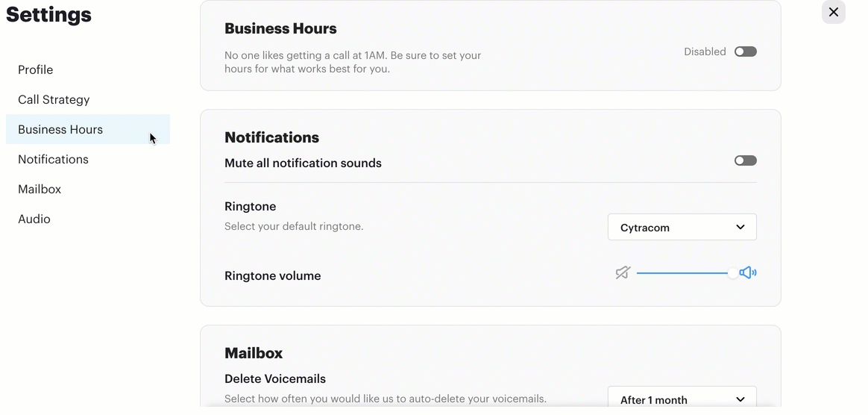Open the After 1 month voicemail dropdown
Screen dimensions: 868x415
pyautogui.click(x=682, y=397)
